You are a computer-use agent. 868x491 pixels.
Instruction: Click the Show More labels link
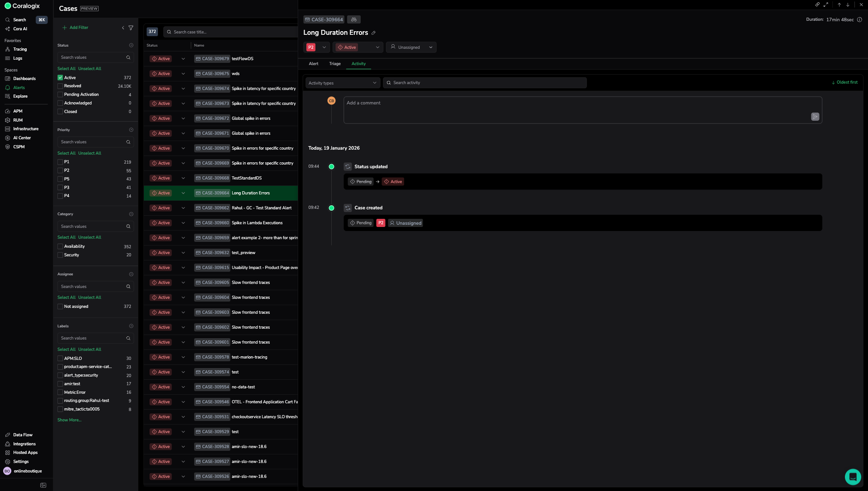pos(69,420)
